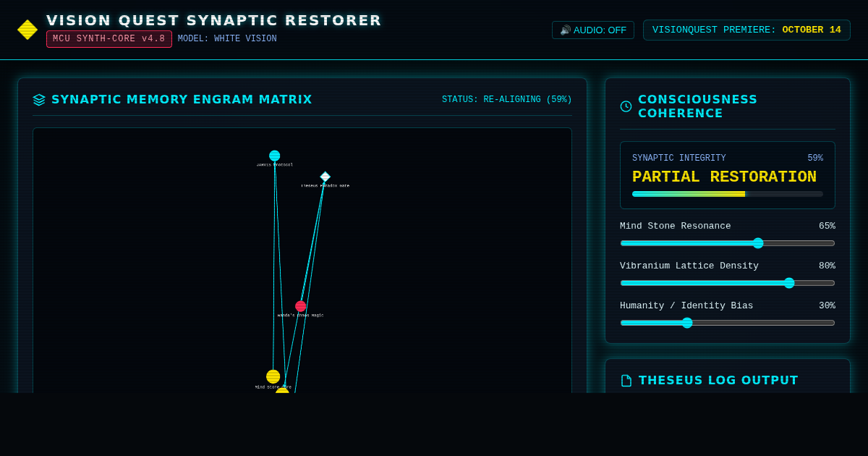Adjust the Vibranium Lattice Density slider
This screenshot has height=456, width=868.
coord(728,283)
